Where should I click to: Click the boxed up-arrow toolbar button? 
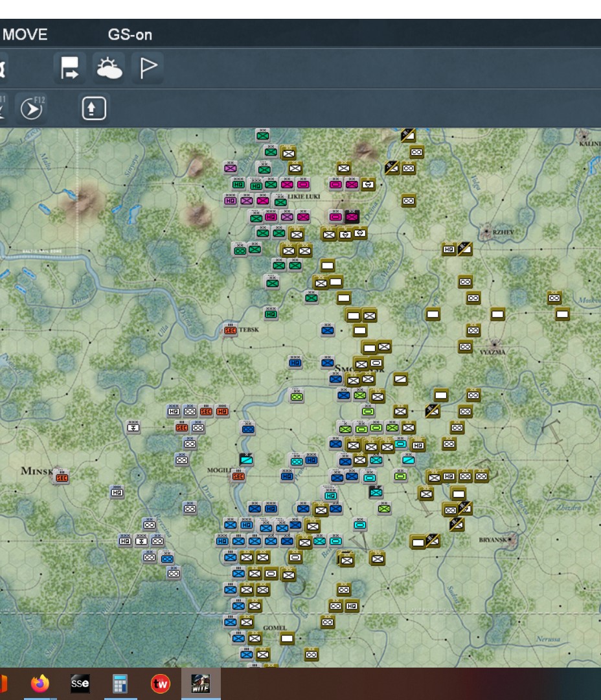94,108
